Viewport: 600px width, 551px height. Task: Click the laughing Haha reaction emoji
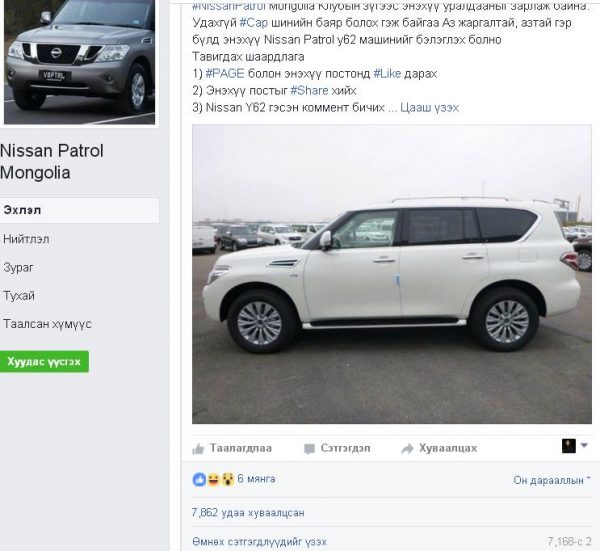pyautogui.click(x=213, y=479)
